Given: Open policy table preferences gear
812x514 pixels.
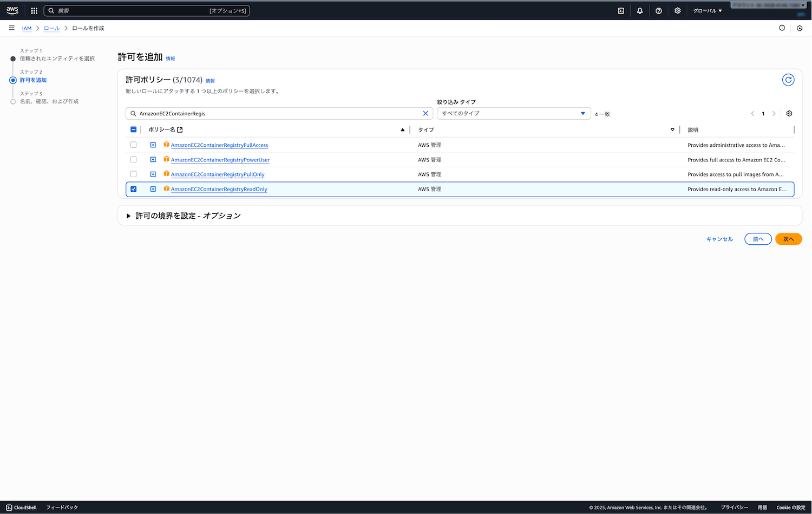Looking at the screenshot, I should (x=789, y=114).
